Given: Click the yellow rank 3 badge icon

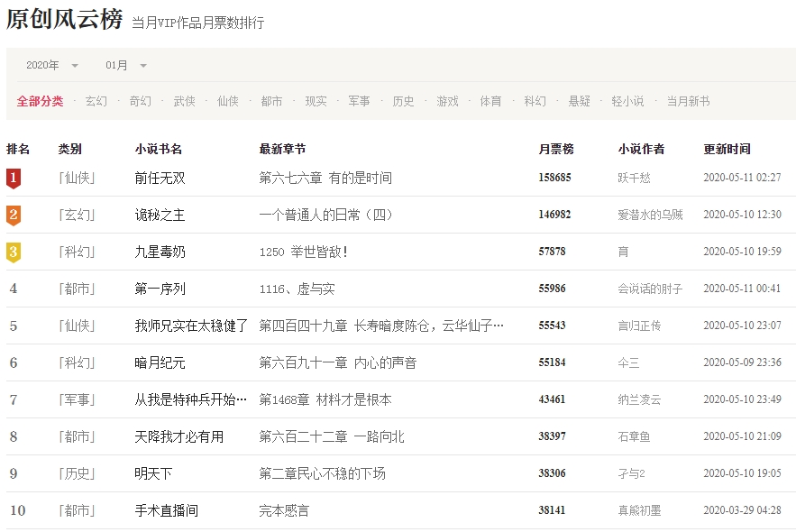Looking at the screenshot, I should coord(13,252).
